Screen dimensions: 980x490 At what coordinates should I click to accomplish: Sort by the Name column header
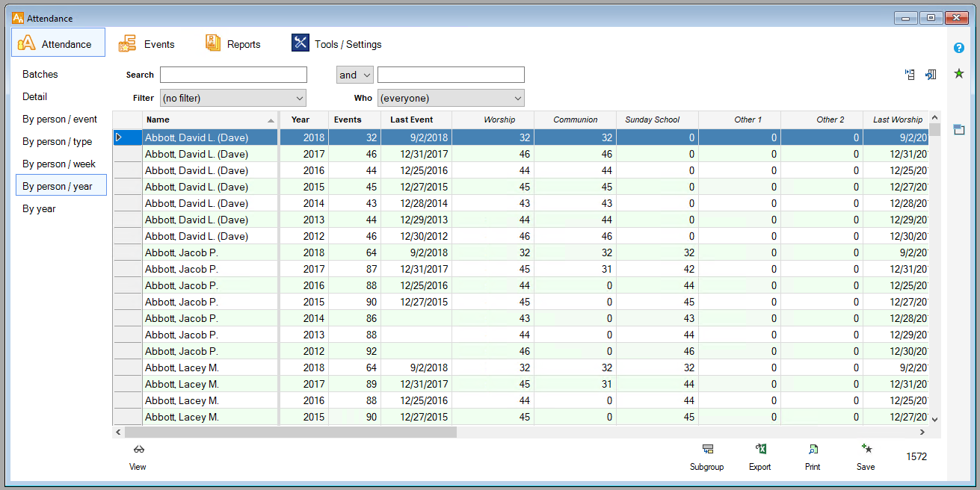209,120
